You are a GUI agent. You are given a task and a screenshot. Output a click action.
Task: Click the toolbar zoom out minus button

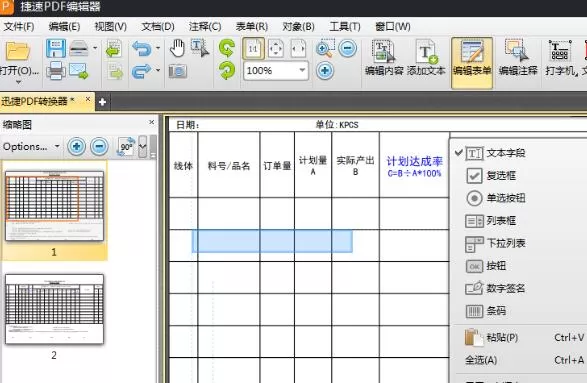347,48
